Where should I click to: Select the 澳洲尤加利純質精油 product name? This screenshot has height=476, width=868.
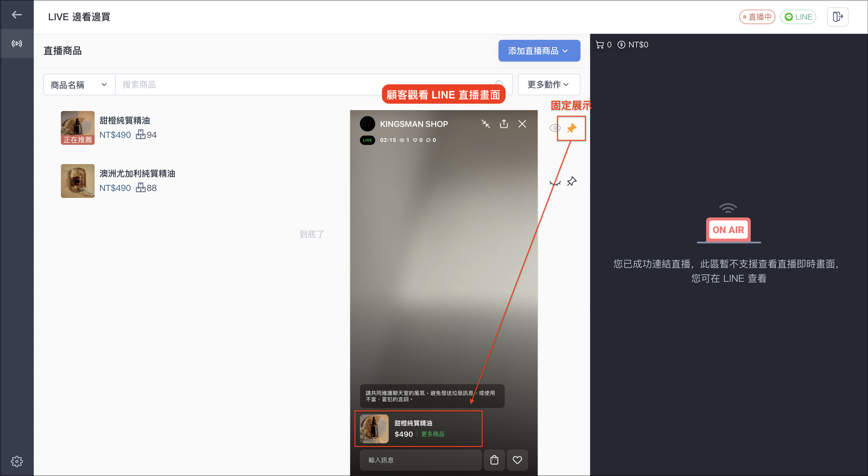pyautogui.click(x=137, y=173)
